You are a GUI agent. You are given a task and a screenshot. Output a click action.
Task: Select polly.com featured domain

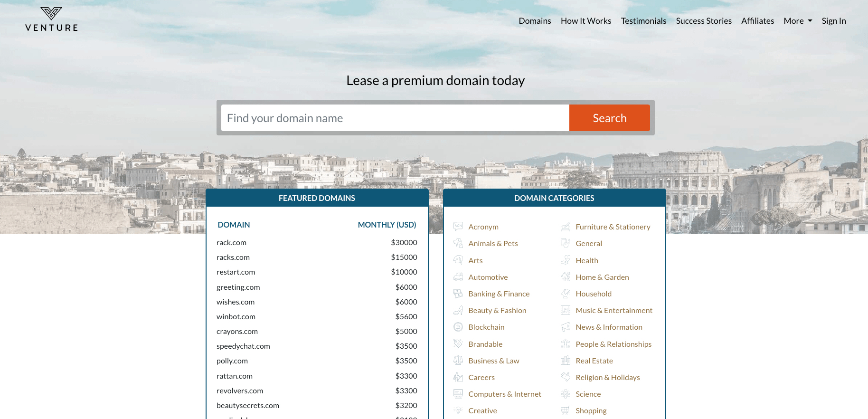coord(232,361)
